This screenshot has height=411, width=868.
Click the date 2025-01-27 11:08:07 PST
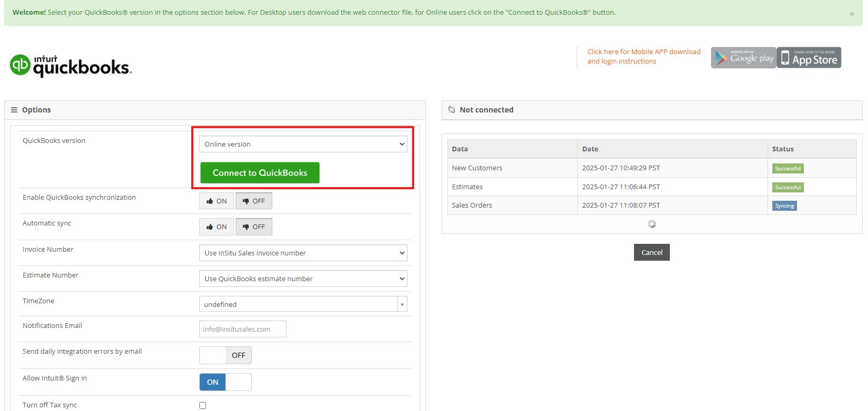621,205
